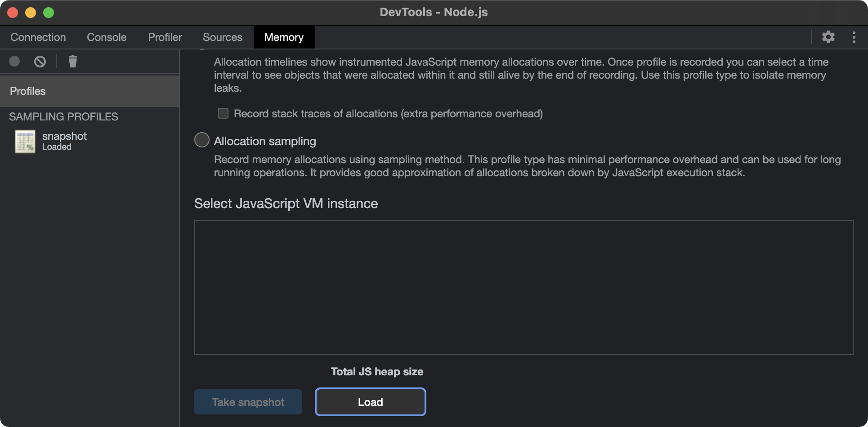Click inside the JavaScript VM instance list
Viewport: 868px width, 427px height.
[523, 288]
